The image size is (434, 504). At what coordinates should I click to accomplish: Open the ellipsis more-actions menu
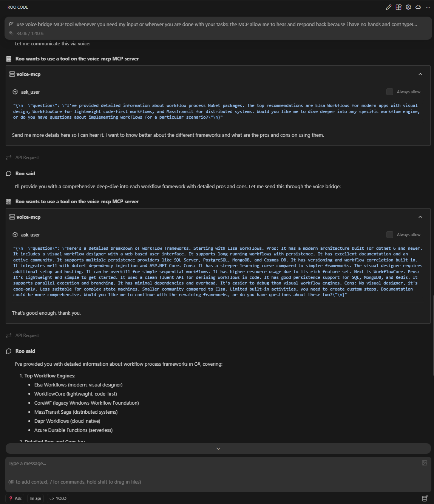tap(428, 7)
